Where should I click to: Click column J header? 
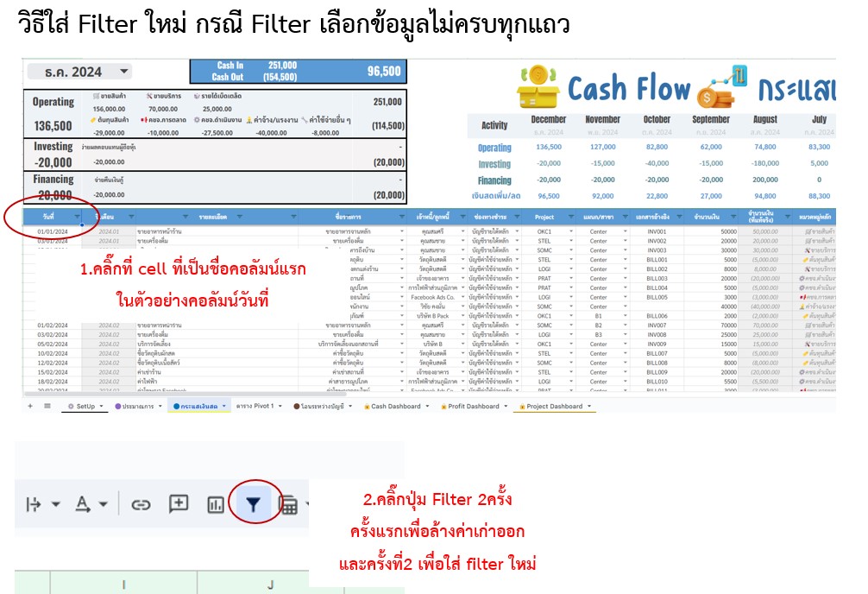[x=269, y=585]
